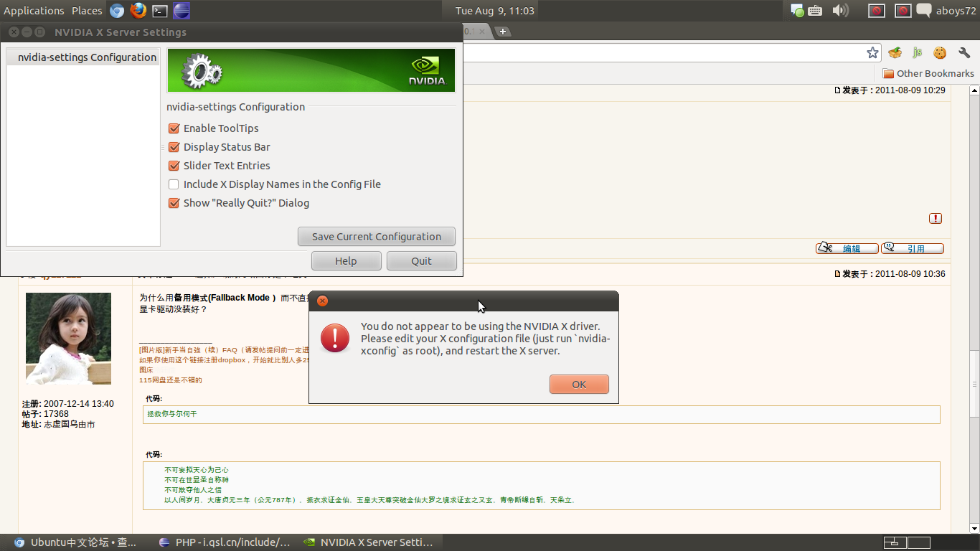Screen dimensions: 980x551
Task: Toggle Display Status Bar checkbox
Action: (174, 147)
